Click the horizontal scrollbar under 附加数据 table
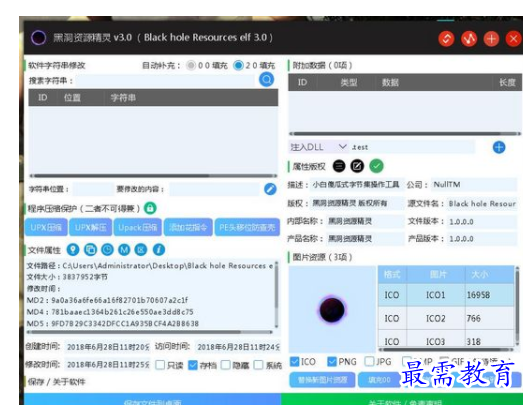Viewport: 523px width, 405px height. point(405,133)
